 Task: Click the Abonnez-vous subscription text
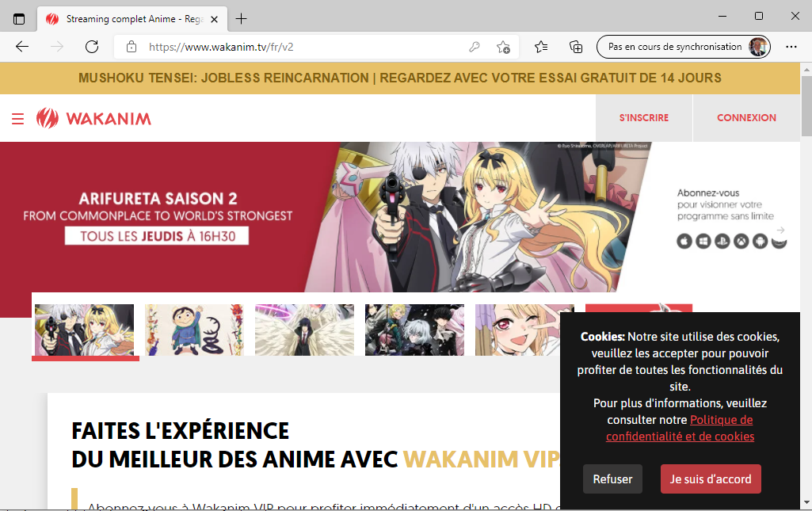(725, 204)
